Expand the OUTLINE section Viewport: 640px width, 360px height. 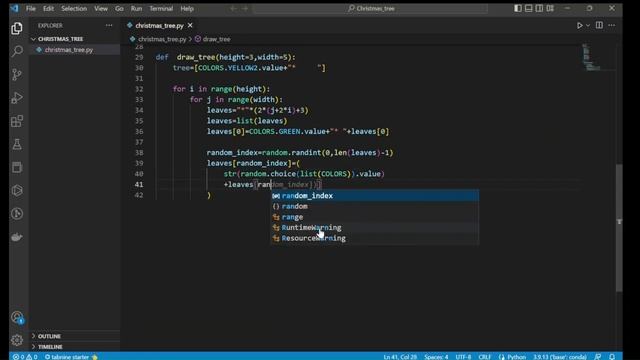pos(49,336)
